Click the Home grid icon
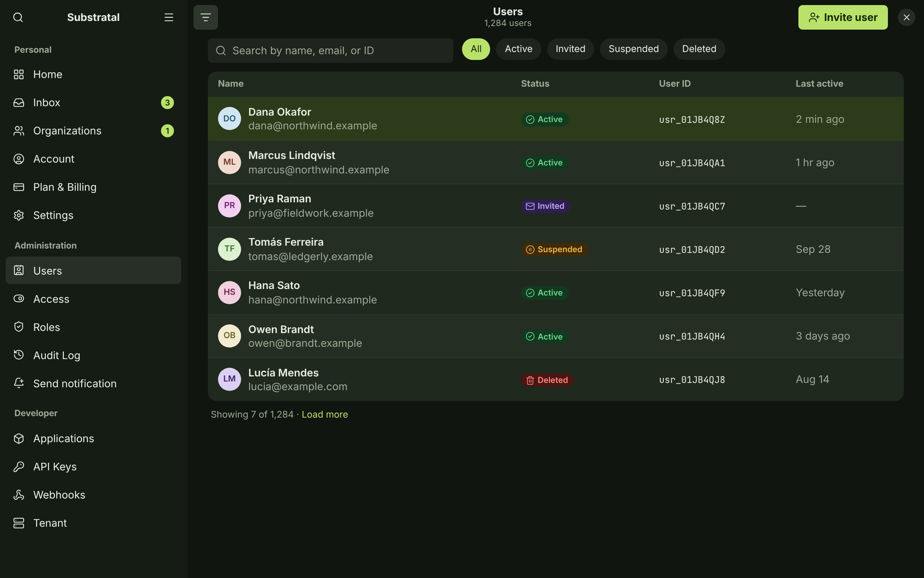The height and width of the screenshot is (578, 924). pos(19,74)
